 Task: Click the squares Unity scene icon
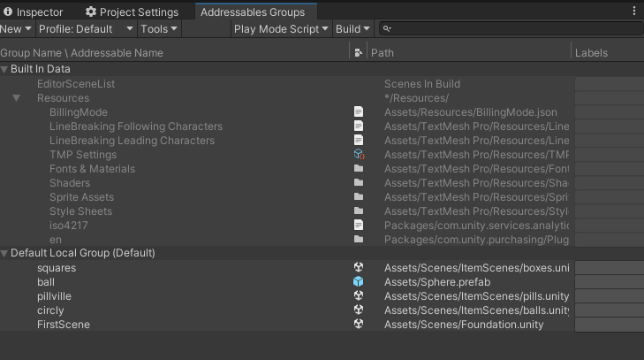pos(359,267)
